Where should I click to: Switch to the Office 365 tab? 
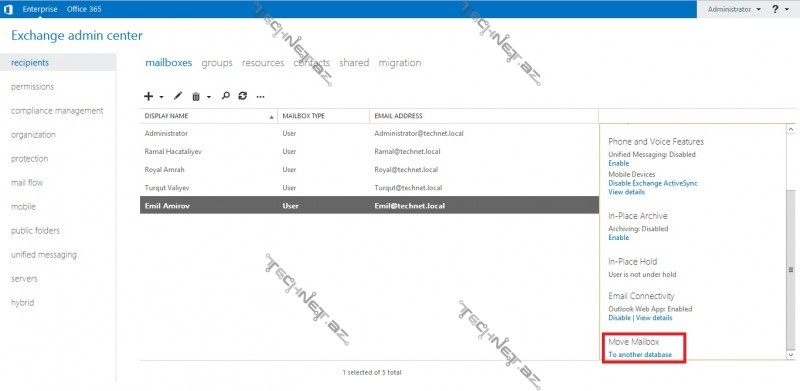click(x=84, y=9)
